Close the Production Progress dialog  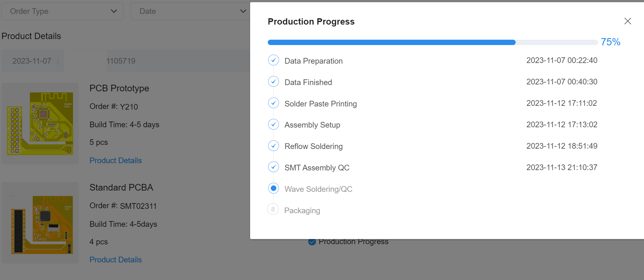point(628,21)
